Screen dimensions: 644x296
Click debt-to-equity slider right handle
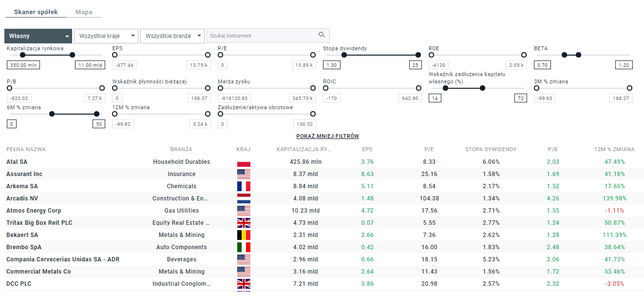tap(483, 88)
